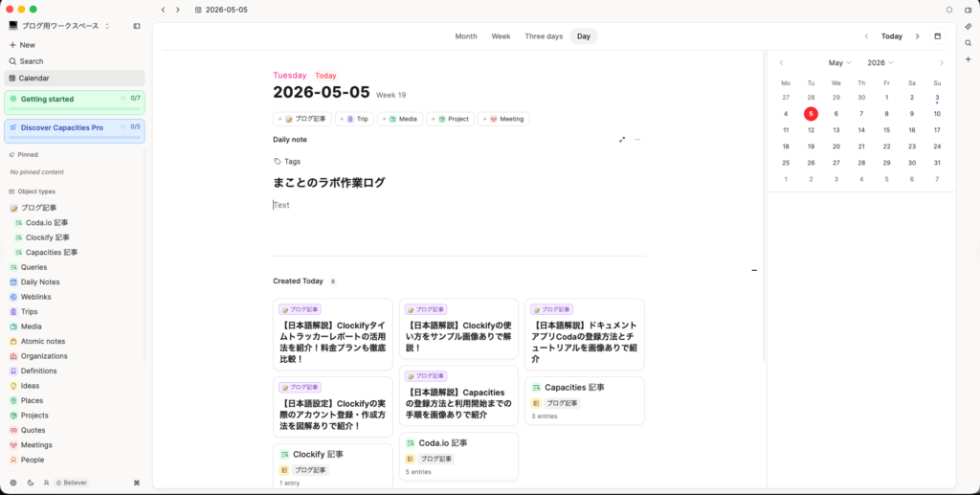Open the Daily note more options menu
The height and width of the screenshot is (495, 980).
(637, 140)
